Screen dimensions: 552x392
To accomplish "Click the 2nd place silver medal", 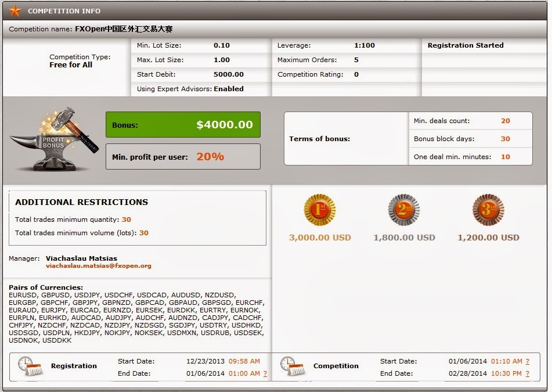I will 404,210.
